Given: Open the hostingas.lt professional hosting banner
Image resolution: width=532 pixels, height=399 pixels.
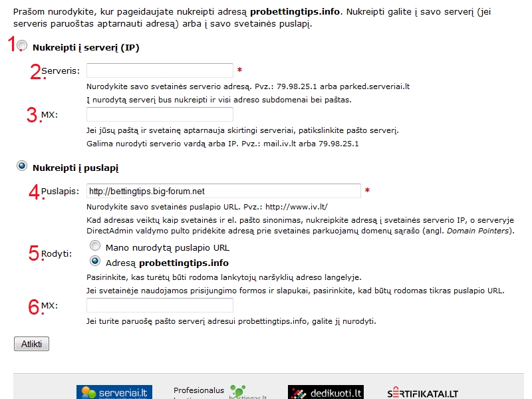Looking at the screenshot, I should click(220, 392).
